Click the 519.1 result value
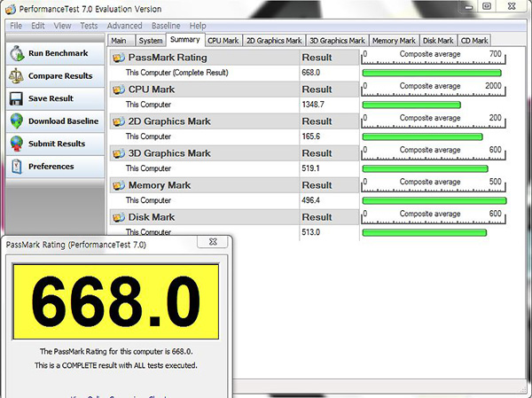 pos(311,168)
